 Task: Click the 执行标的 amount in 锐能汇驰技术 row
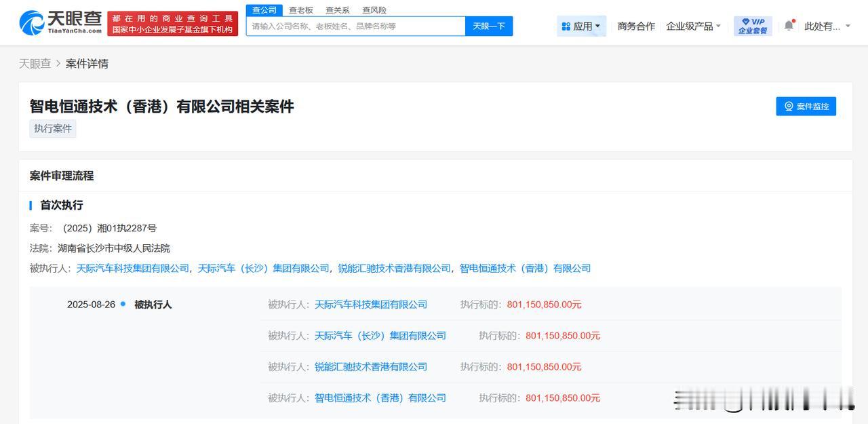tap(544, 367)
